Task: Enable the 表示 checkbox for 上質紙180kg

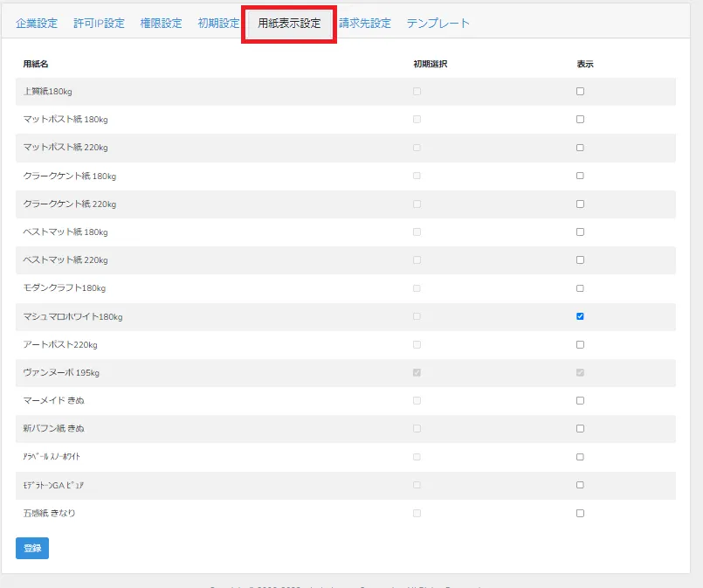Action: pos(580,91)
